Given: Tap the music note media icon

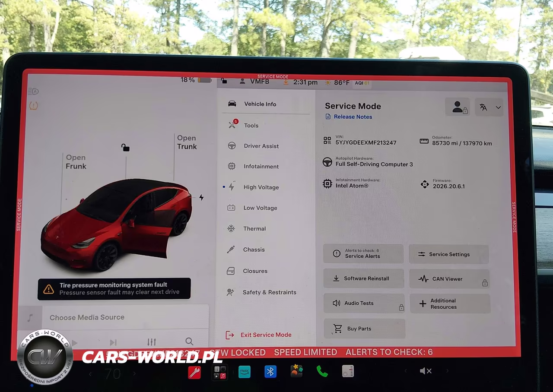Looking at the screenshot, I should click(x=30, y=318).
